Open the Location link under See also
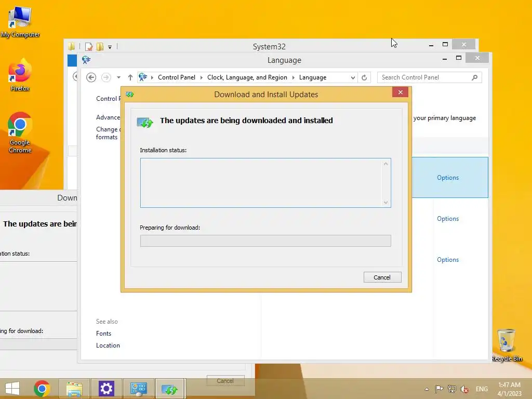 [108, 345]
